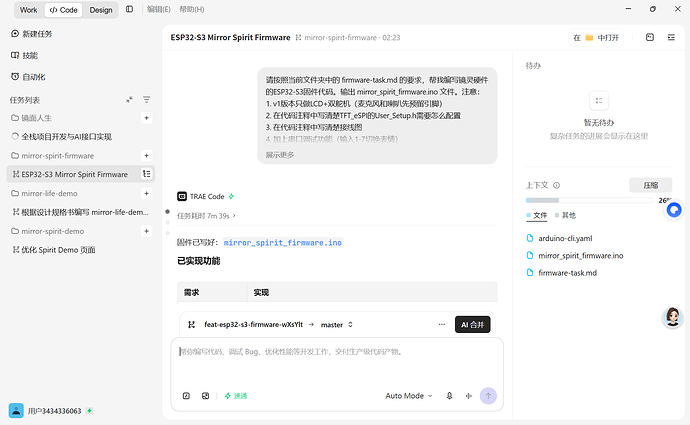Click the floating avatar assistant icon
The width and height of the screenshot is (690, 425).
[672, 317]
